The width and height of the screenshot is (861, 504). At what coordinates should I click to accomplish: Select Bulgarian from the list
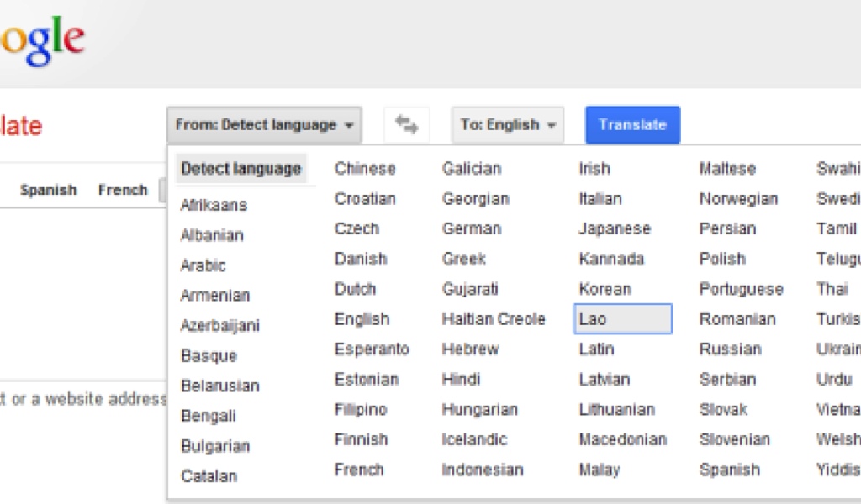pyautogui.click(x=215, y=446)
